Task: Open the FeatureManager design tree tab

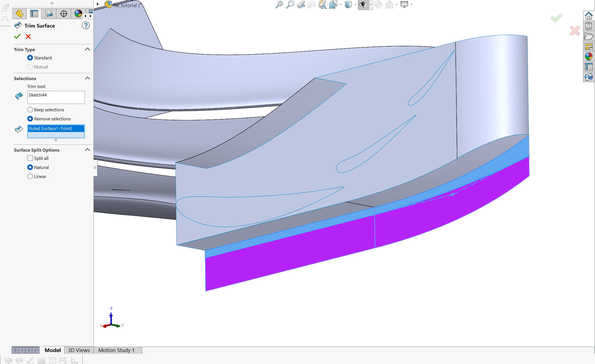Action: tap(19, 14)
